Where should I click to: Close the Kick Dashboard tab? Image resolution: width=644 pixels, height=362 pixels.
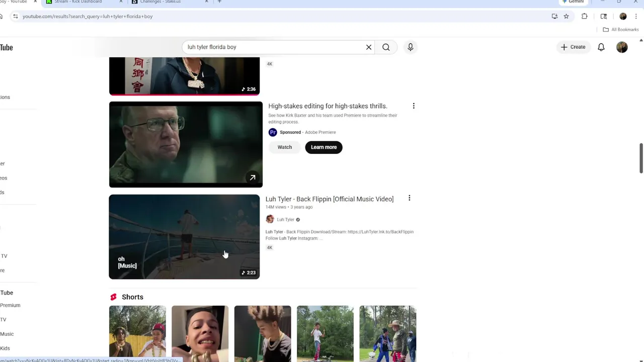[121, 2]
